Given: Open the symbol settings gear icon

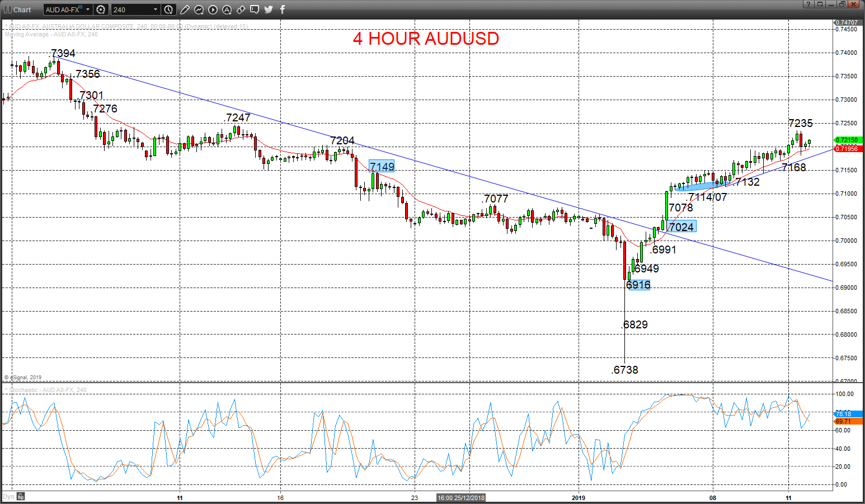Looking at the screenshot, I should click(x=101, y=10).
